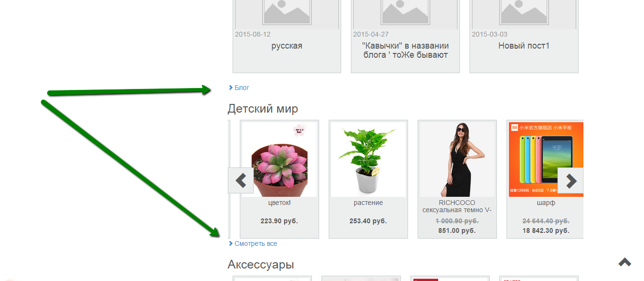644x281 pixels.
Task: Open the green plant растение product image
Action: click(368, 159)
